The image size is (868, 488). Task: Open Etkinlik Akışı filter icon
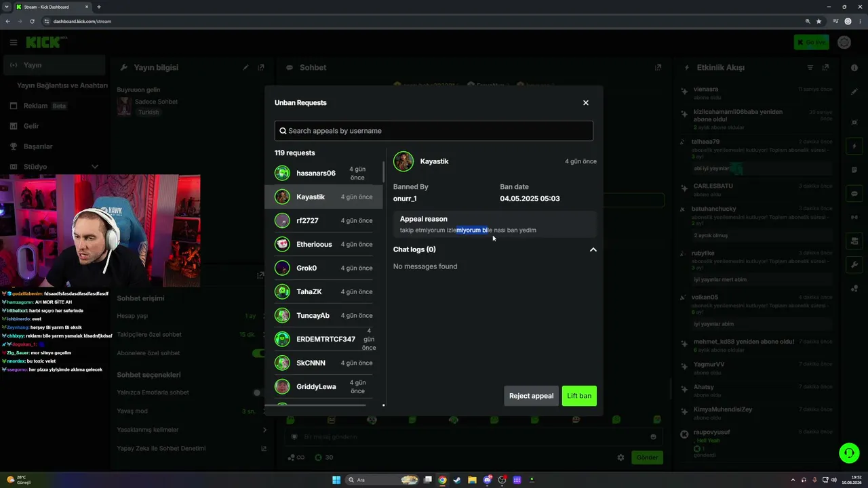[810, 68]
